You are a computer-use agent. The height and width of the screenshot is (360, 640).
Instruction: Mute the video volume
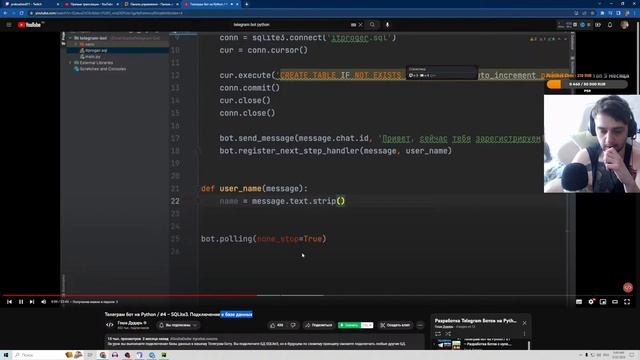44,302
